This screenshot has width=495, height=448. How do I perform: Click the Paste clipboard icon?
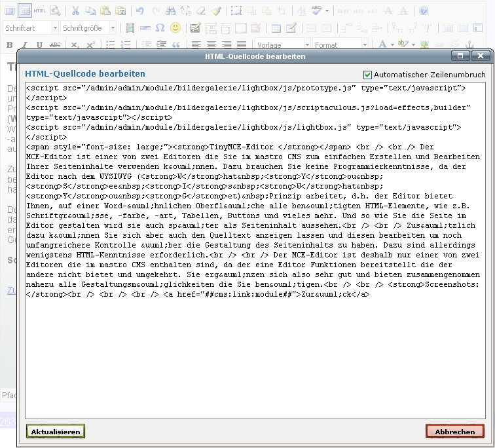point(105,11)
